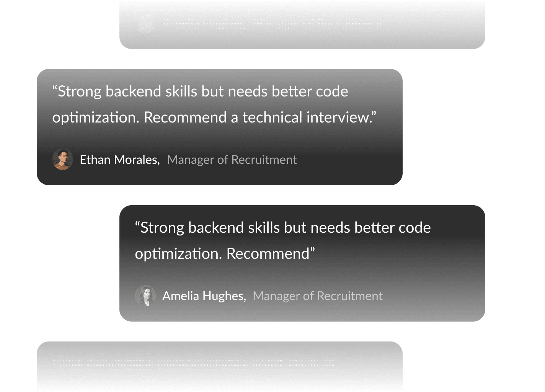This screenshot has width=545, height=392.
Task: Click the word "Recommend" in Amelia's review
Action: click(268, 254)
